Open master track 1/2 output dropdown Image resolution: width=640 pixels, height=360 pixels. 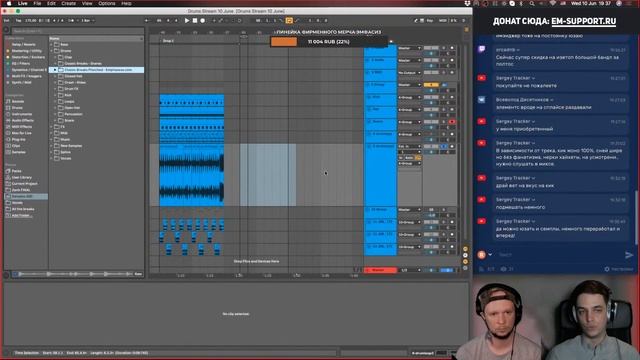pos(409,270)
